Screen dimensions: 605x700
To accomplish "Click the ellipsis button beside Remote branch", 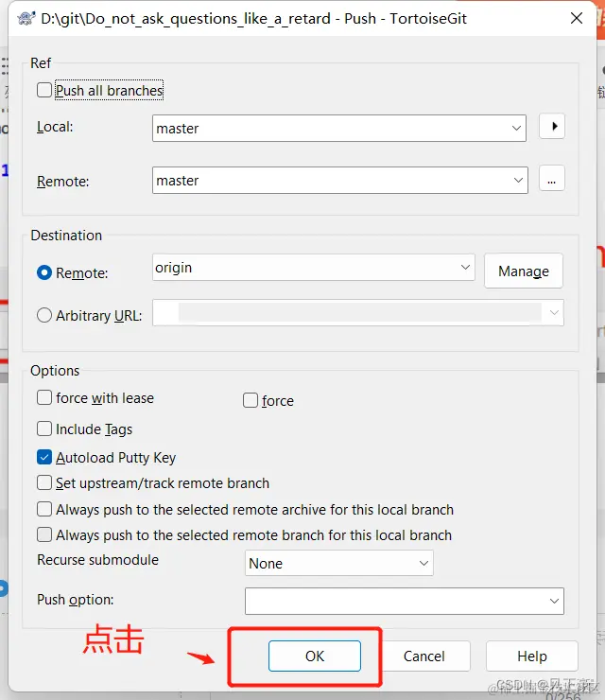I will (551, 179).
